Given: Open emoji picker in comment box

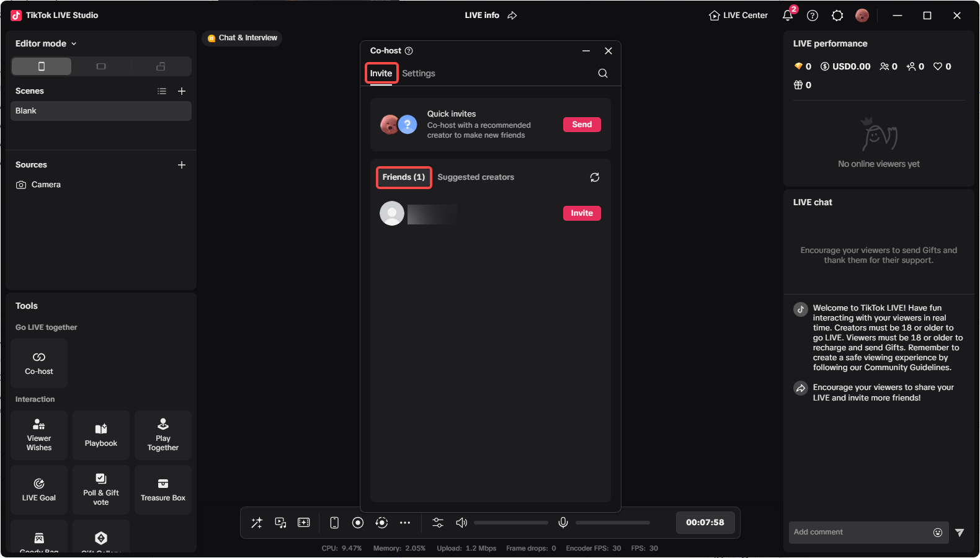Looking at the screenshot, I should click(938, 533).
